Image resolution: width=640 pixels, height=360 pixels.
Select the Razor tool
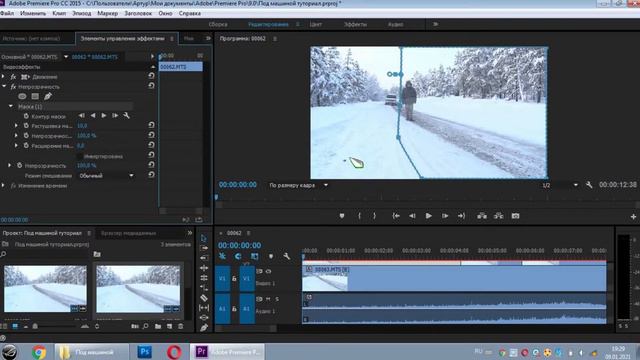[204, 298]
